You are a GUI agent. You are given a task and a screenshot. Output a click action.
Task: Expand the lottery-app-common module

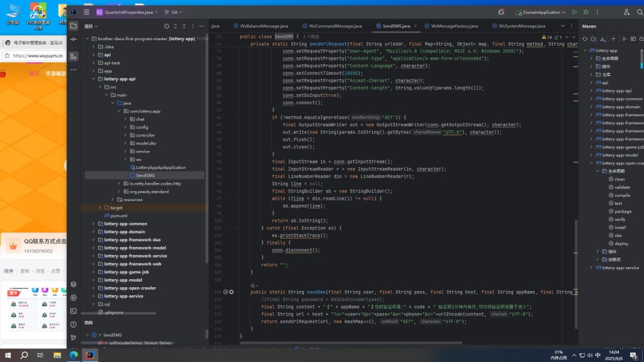[94, 224]
